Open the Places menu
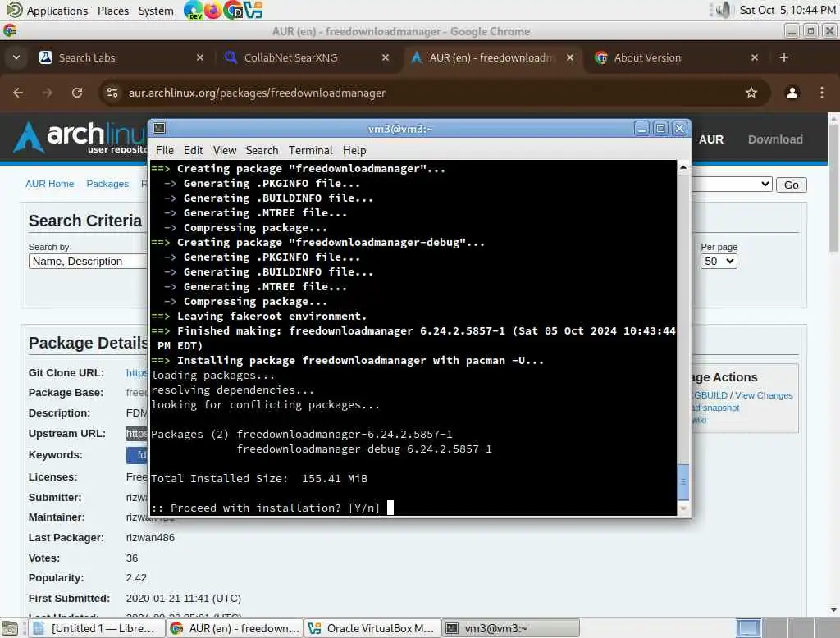840x638 pixels. 113,11
